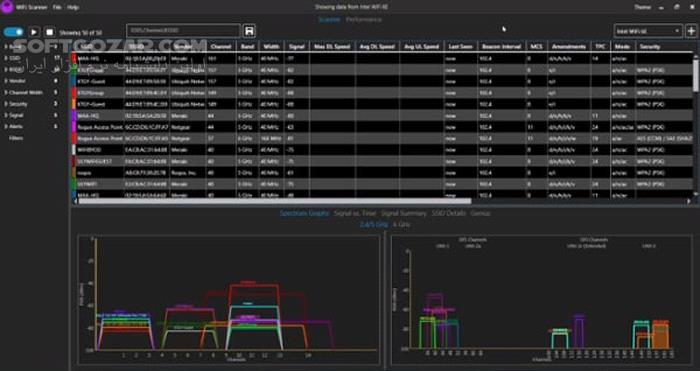Stop scanning with the stop button
This screenshot has height=371, width=700.
coord(50,32)
